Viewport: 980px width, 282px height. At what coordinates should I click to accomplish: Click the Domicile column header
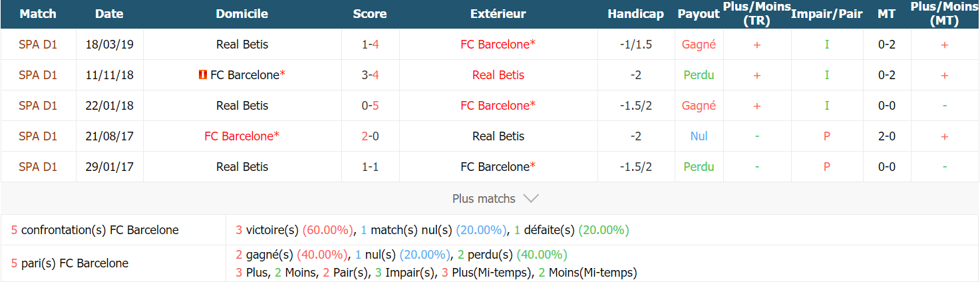[242, 14]
